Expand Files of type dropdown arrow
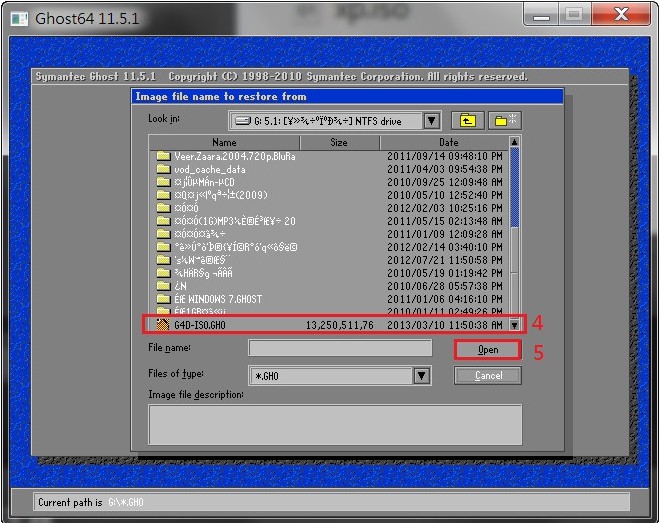Image resolution: width=660 pixels, height=523 pixels. click(421, 376)
